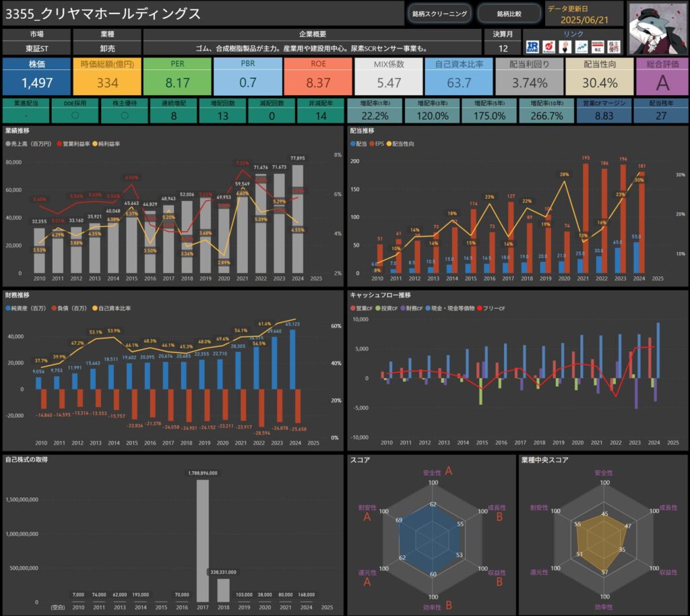Click the 2018 bar labeled 338,331,000
Image resolution: width=690 pixels, height=616 pixels.
point(224,590)
